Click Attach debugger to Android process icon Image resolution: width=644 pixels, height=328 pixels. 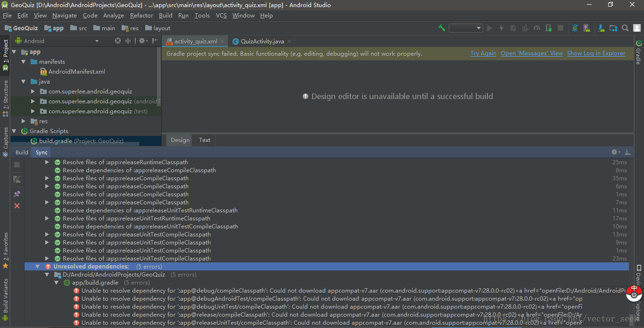[x=548, y=28]
